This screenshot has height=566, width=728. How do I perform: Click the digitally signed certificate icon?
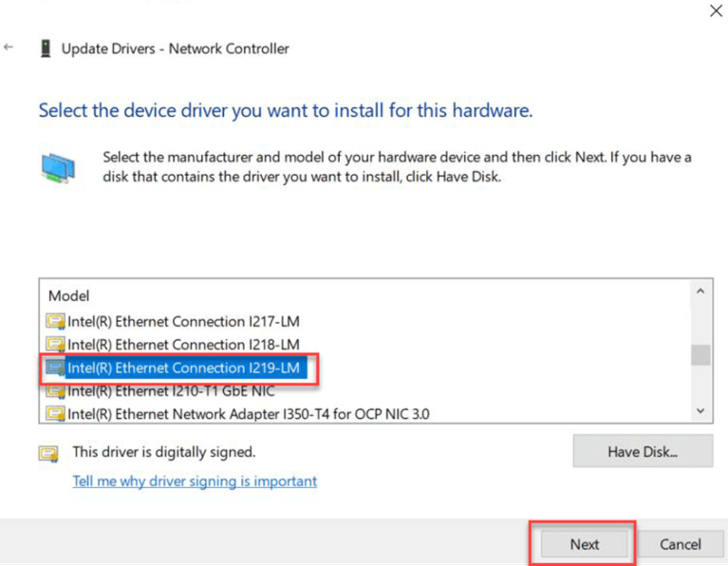point(48,453)
